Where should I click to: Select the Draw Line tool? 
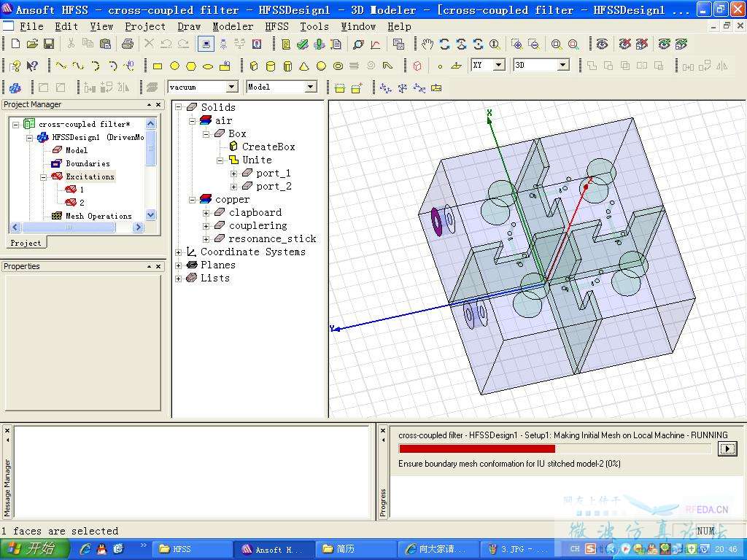pyautogui.click(x=61, y=66)
